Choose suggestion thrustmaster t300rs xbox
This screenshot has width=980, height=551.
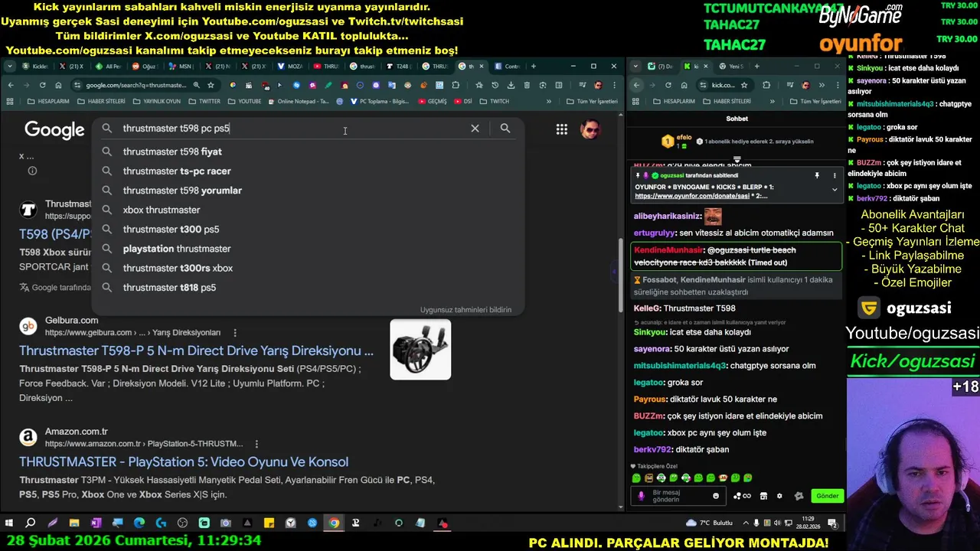[308, 269]
